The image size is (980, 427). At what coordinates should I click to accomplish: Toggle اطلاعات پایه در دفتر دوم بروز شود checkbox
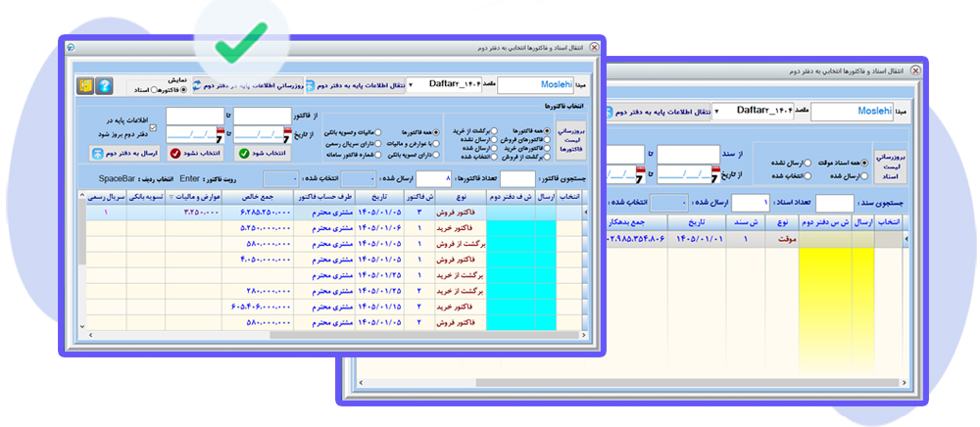pyautogui.click(x=154, y=128)
